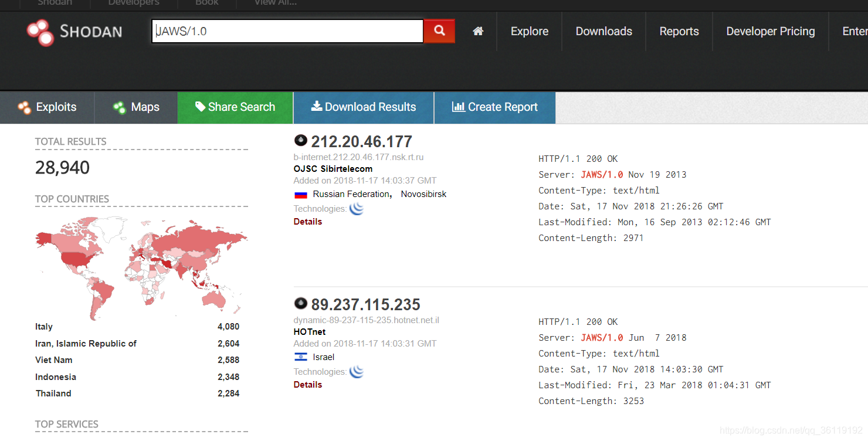Click the JAWS/1.0 search field
The image size is (868, 441).
287,31
